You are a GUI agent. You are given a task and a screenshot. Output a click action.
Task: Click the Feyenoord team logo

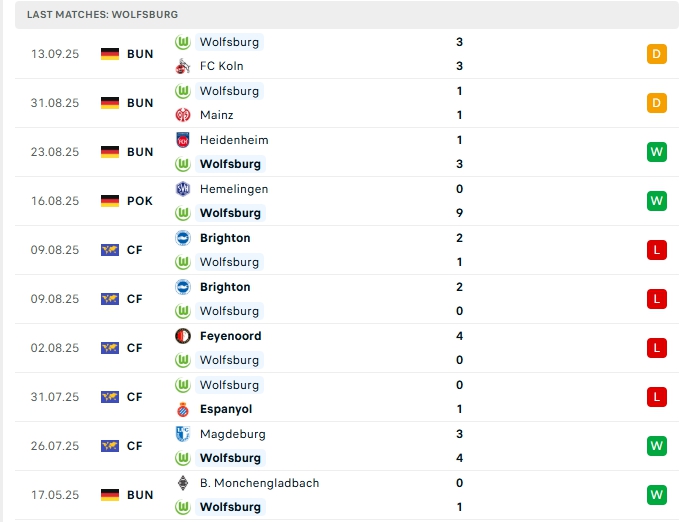[x=183, y=336]
